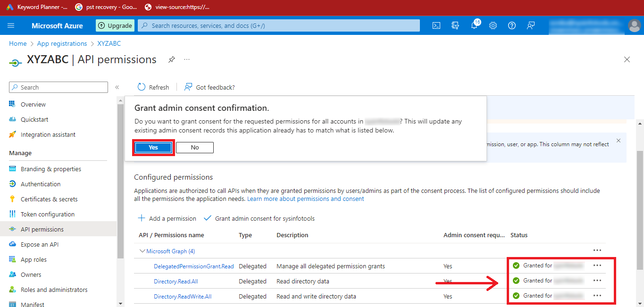Pin the XYZABC API permissions page
This screenshot has height=307, width=644.
tap(172, 59)
